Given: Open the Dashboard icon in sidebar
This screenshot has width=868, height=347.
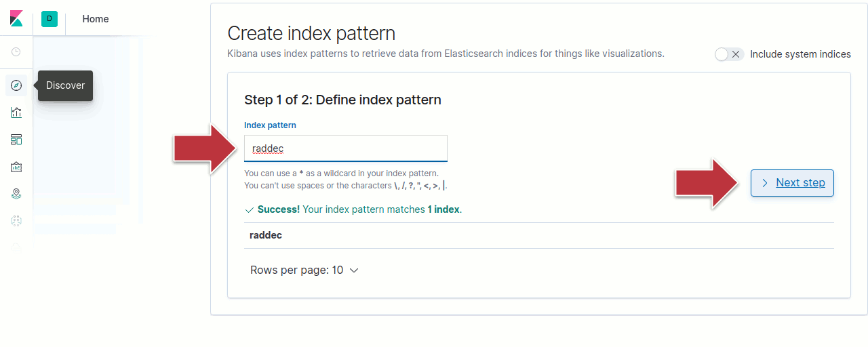Looking at the screenshot, I should [x=16, y=140].
